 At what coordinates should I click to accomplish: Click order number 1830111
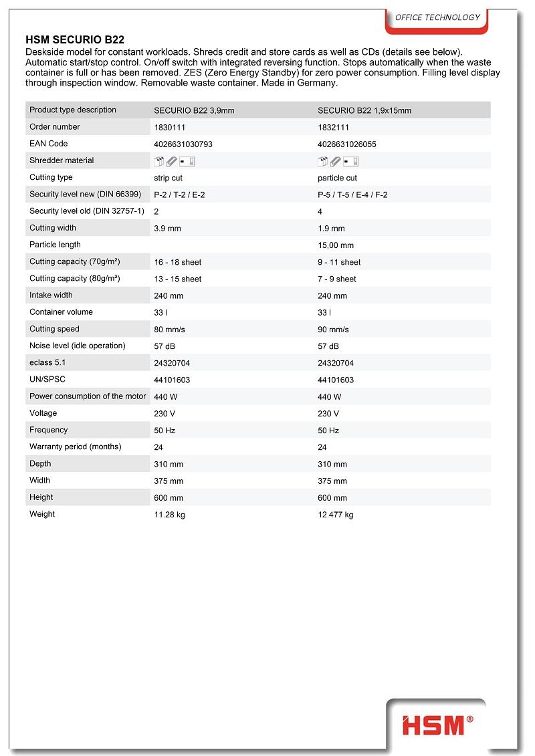(x=170, y=127)
